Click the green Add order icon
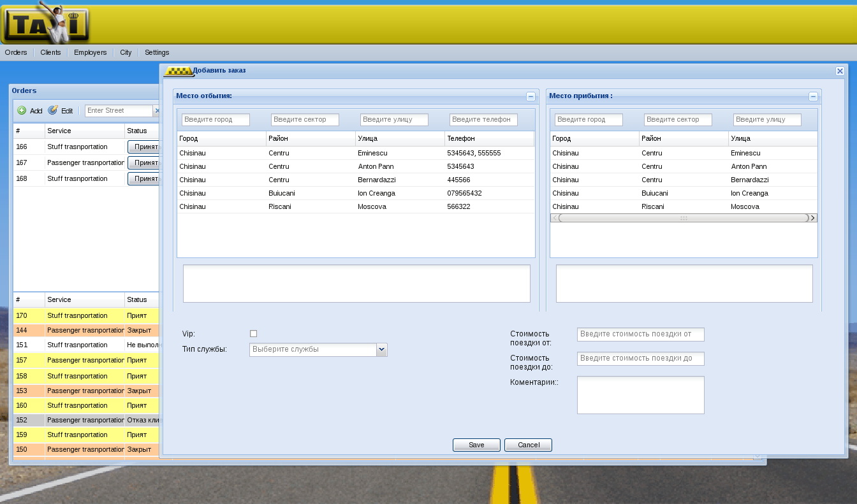 point(22,110)
